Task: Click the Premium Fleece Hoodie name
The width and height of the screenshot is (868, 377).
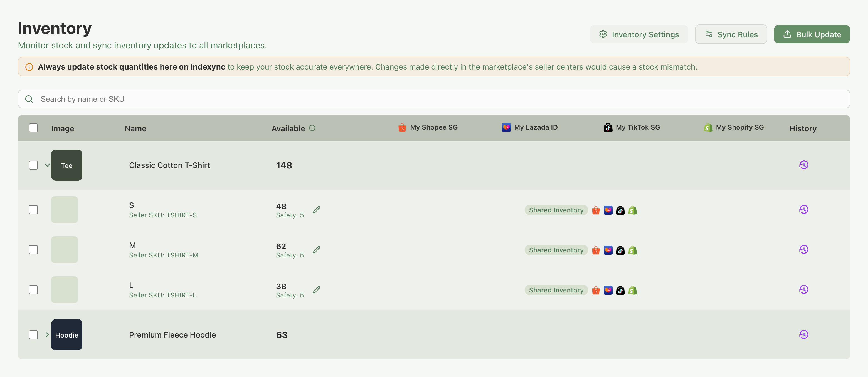Action: [x=172, y=335]
